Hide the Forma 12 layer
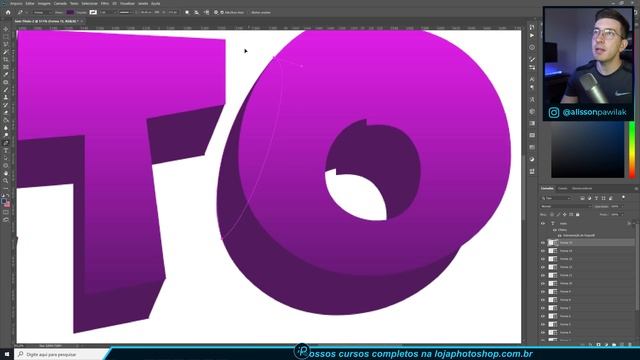The height and width of the screenshot is (360, 640). coord(543,267)
